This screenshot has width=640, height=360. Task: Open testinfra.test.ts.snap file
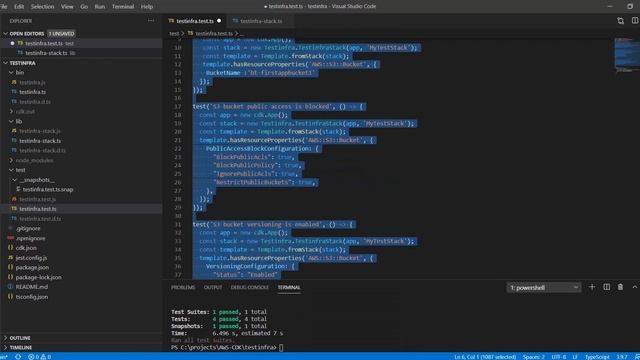tap(48, 189)
